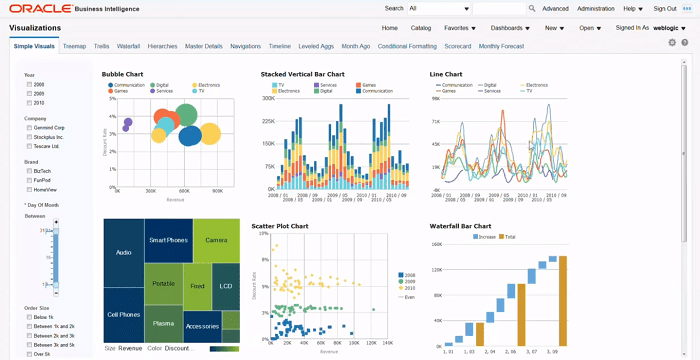The height and width of the screenshot is (360, 700).
Task: Select the HomeView brand checkbox
Action: click(29, 189)
